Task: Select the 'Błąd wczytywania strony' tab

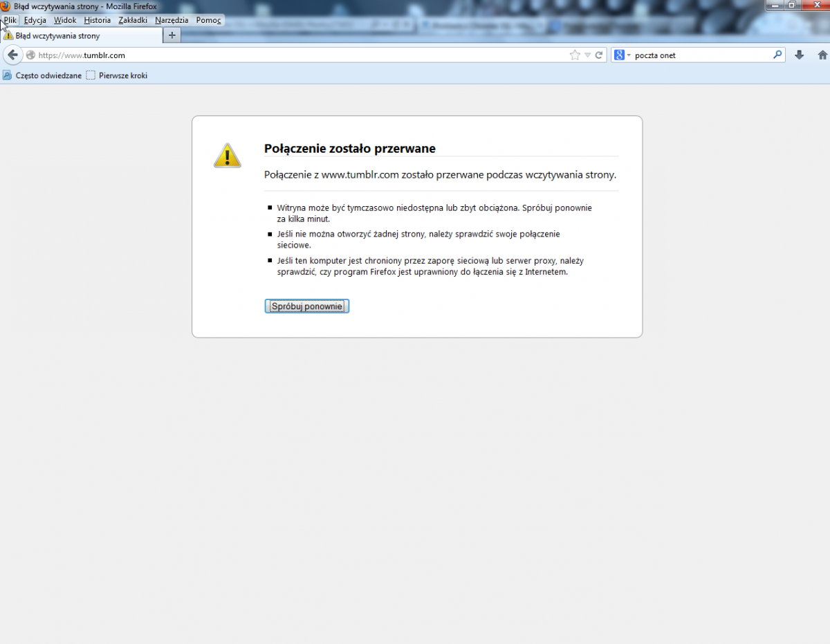Action: (82, 35)
